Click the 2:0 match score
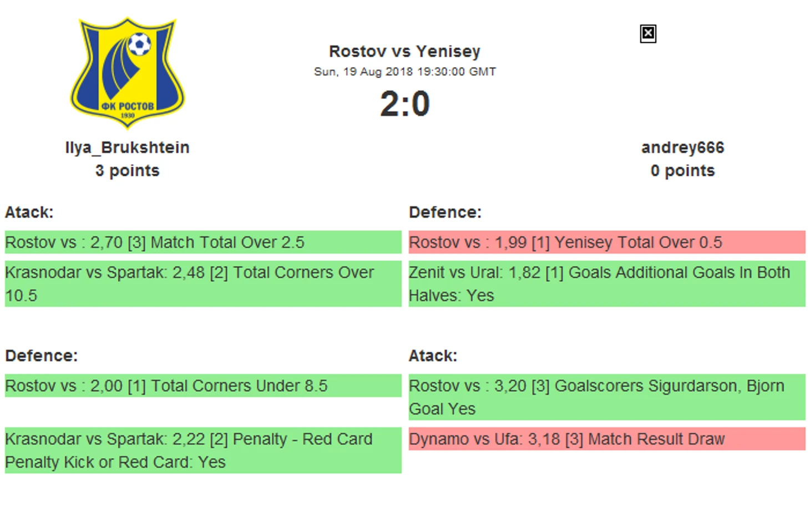This screenshot has width=810, height=532. coord(404,104)
